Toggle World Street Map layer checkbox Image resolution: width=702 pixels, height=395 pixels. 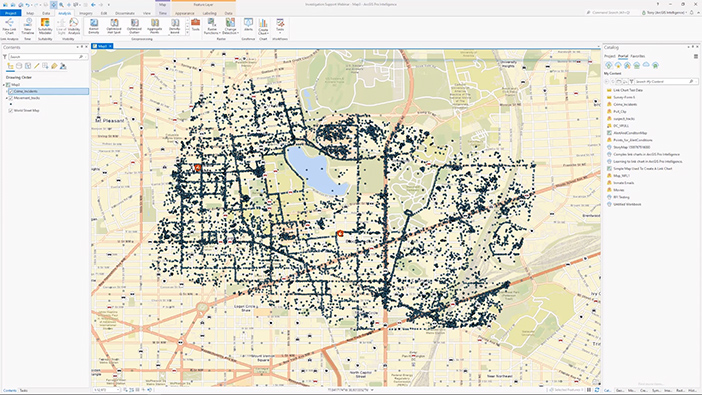(11, 111)
